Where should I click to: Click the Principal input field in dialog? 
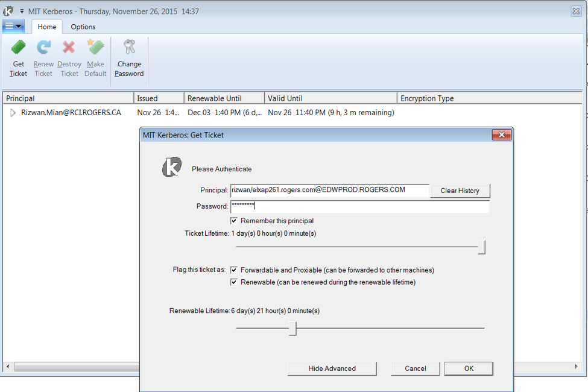(x=330, y=190)
